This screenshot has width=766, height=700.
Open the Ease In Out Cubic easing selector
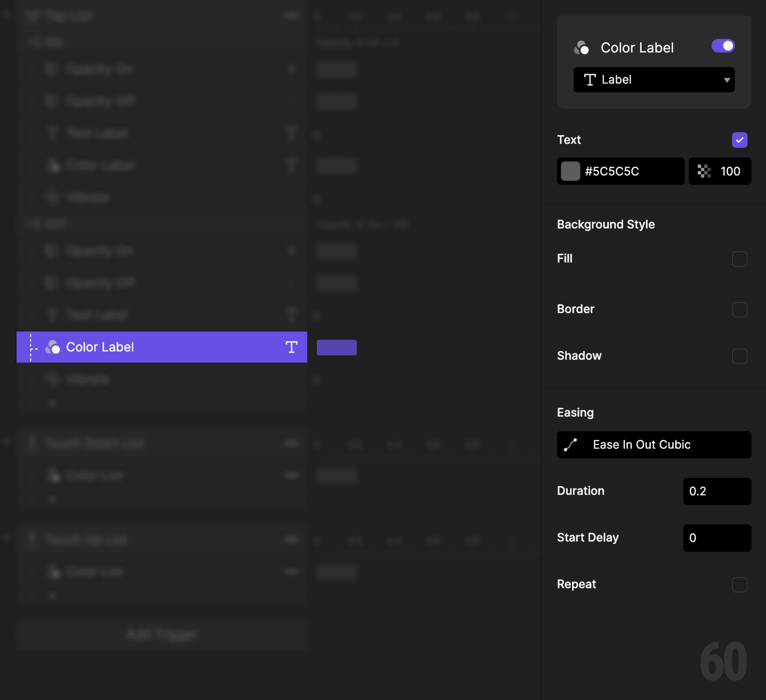click(x=653, y=445)
